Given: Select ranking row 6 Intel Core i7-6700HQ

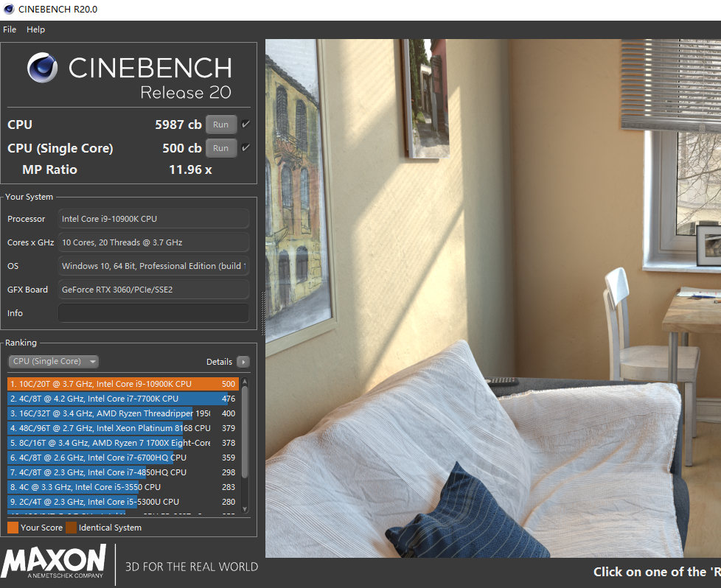Looking at the screenshot, I should 123,458.
